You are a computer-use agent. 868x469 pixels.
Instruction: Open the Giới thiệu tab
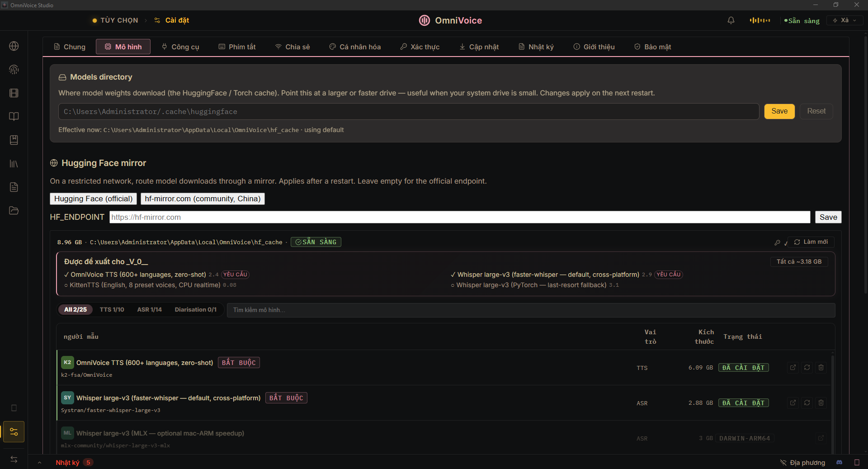[594, 47]
